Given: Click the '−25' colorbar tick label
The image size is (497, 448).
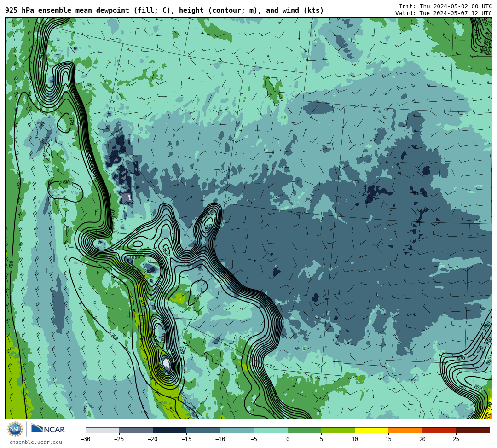Looking at the screenshot, I should [119, 439].
